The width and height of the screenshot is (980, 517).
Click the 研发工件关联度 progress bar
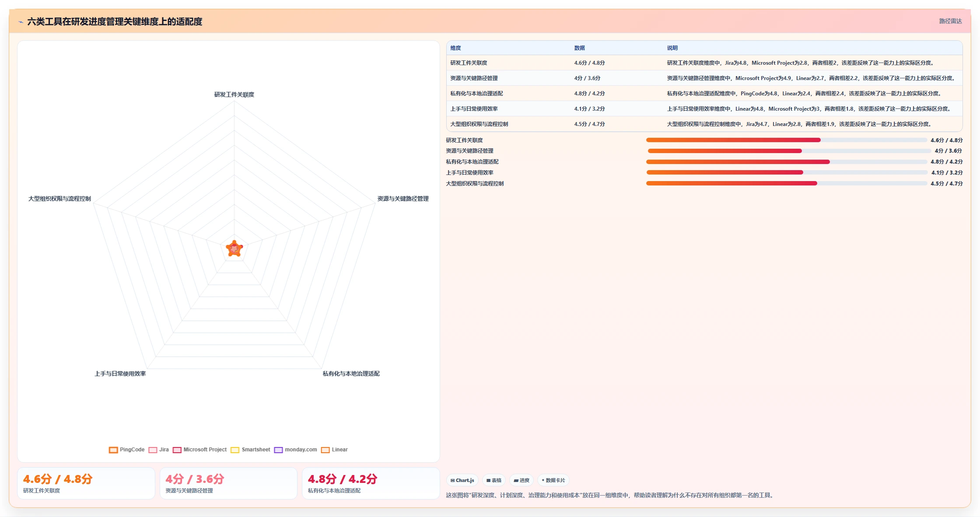click(787, 140)
